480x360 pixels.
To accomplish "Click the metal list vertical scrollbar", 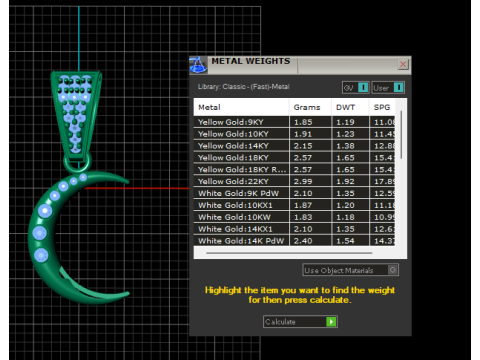I will pyautogui.click(x=401, y=135).
